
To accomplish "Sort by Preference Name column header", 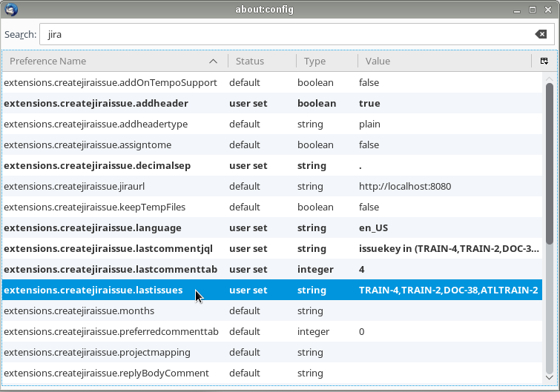I will [x=111, y=61].
